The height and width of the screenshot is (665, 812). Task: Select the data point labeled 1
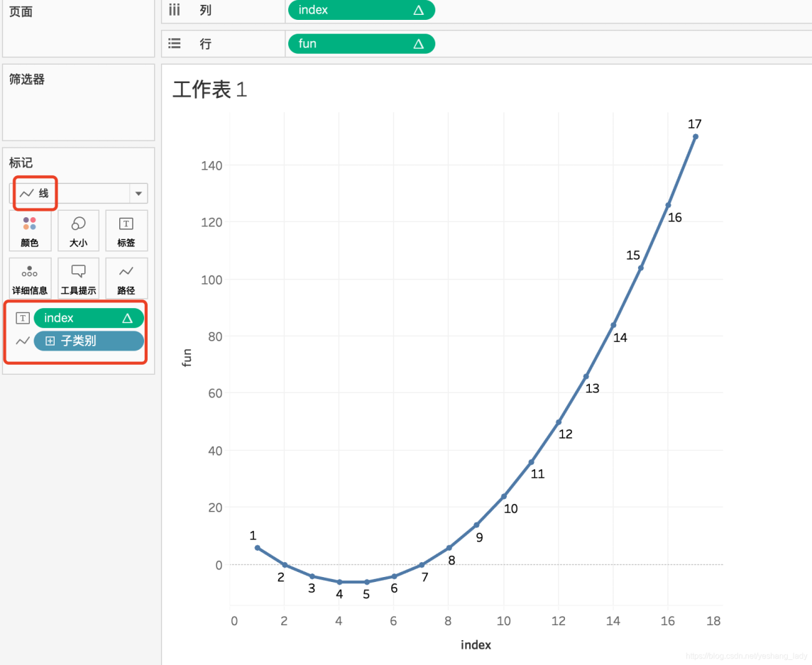[x=258, y=548]
